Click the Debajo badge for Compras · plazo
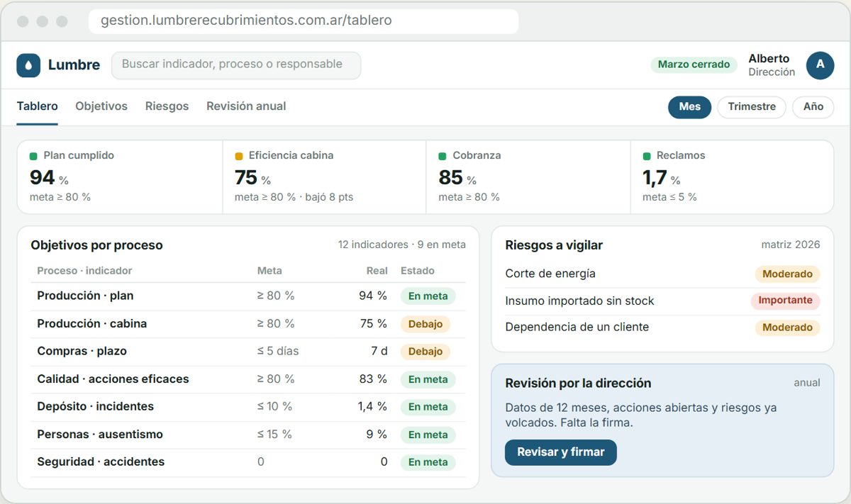 [x=425, y=352]
